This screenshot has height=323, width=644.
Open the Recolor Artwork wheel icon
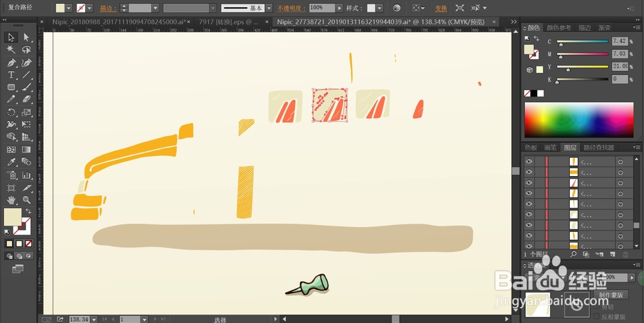[396, 8]
